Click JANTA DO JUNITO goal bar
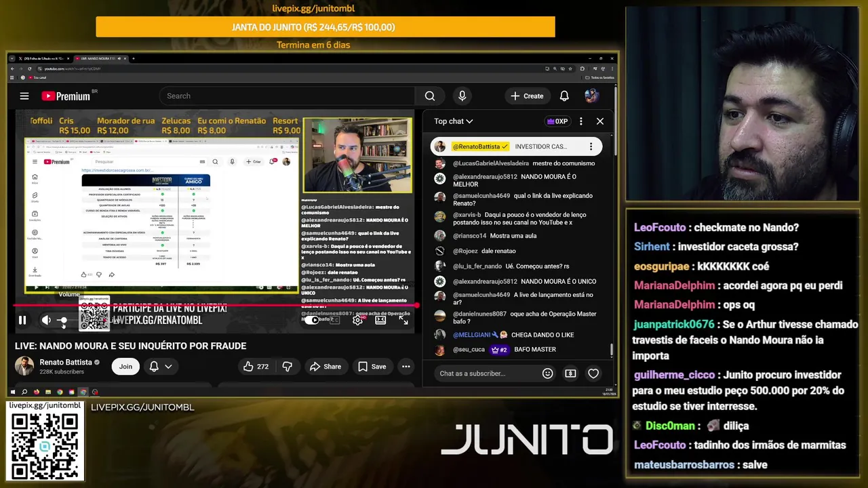This screenshot has width=868, height=488. (325, 27)
